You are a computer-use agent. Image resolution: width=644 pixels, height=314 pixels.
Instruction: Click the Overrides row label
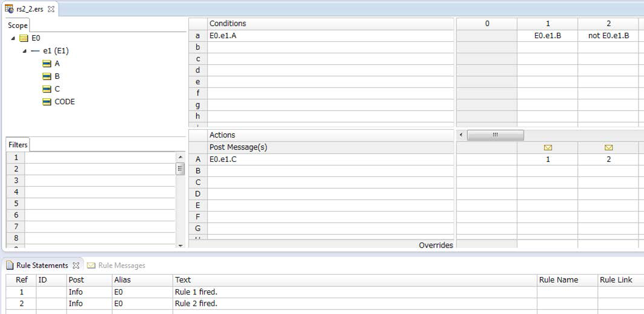436,246
